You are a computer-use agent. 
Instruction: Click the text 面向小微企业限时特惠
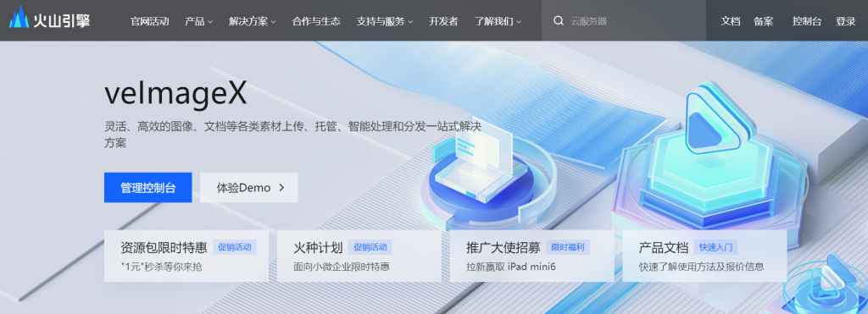pyautogui.click(x=342, y=267)
